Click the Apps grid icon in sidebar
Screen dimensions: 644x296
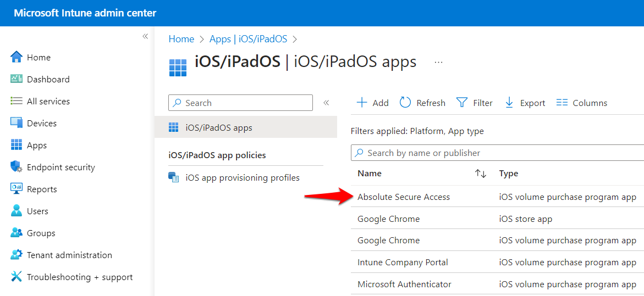(x=16, y=145)
